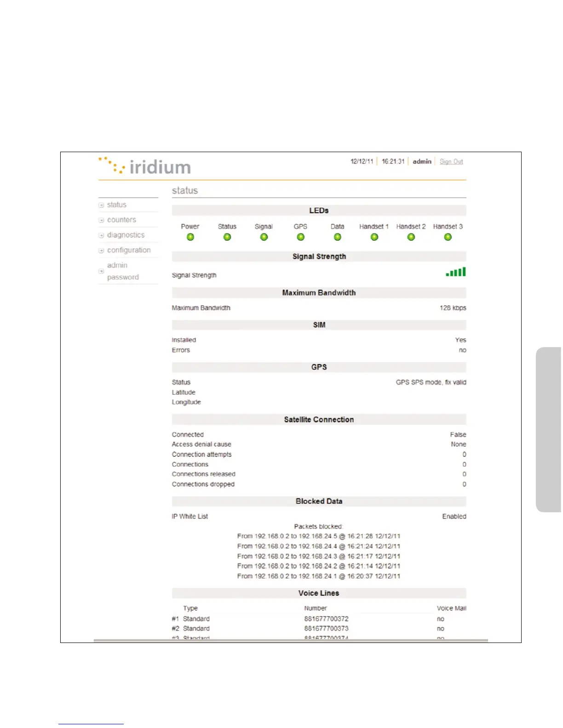The image size is (563, 728).
Task: Click the Status LED indicator
Action: pyautogui.click(x=227, y=237)
